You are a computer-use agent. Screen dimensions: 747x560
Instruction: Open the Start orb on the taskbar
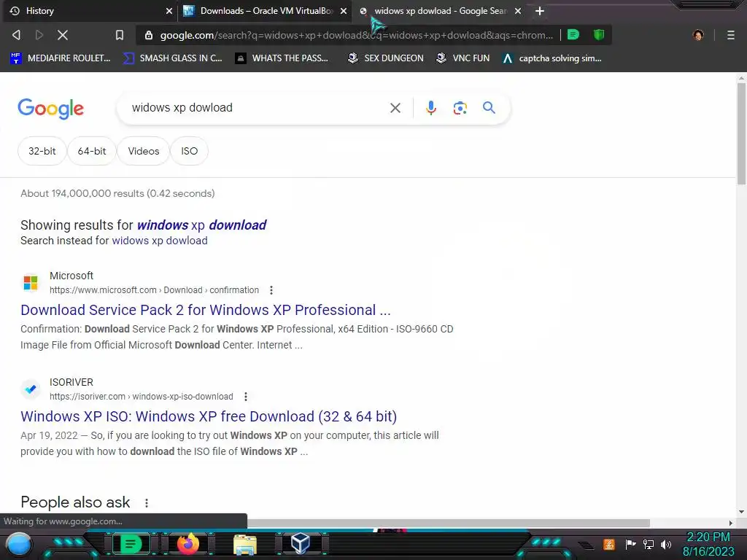coord(18,544)
